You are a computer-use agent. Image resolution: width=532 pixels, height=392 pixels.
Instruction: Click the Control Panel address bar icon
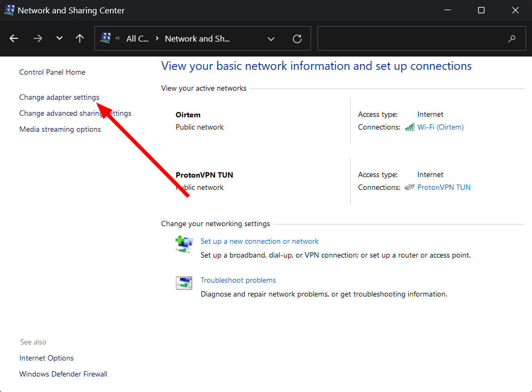coord(106,38)
